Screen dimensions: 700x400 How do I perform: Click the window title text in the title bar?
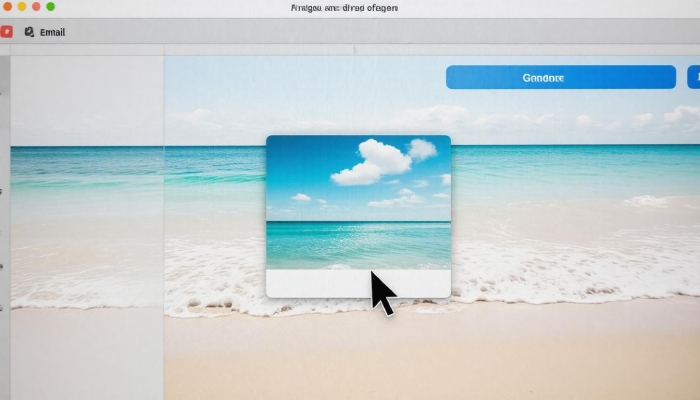coord(343,7)
